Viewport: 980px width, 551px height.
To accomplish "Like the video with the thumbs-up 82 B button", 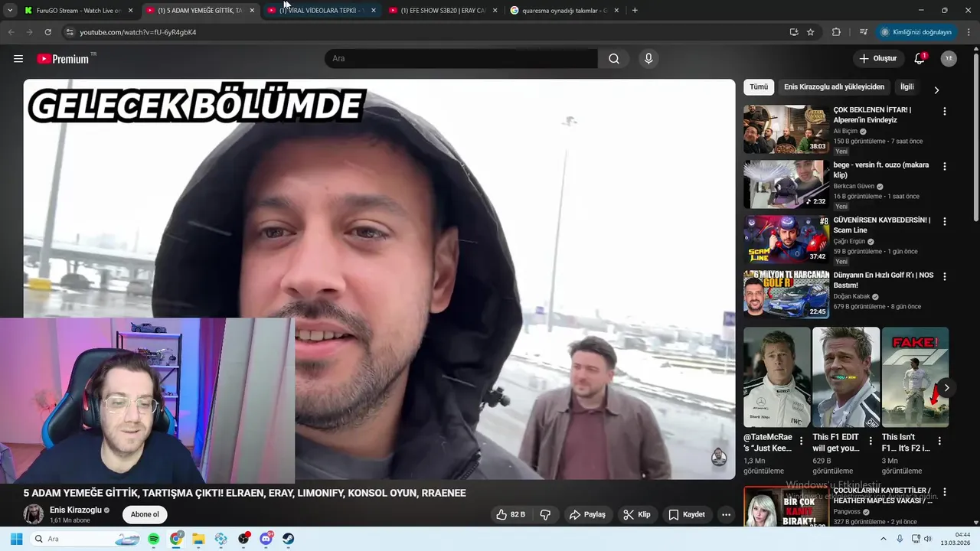I will (510, 514).
